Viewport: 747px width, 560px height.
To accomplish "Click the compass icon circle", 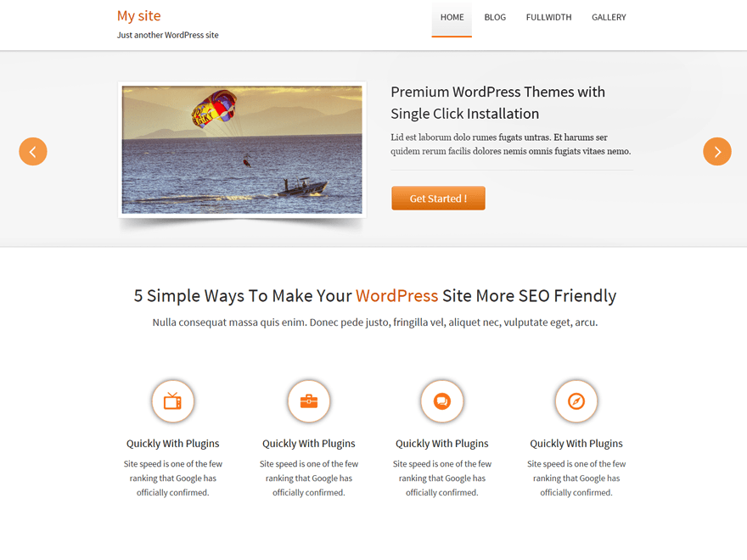I will (x=576, y=401).
